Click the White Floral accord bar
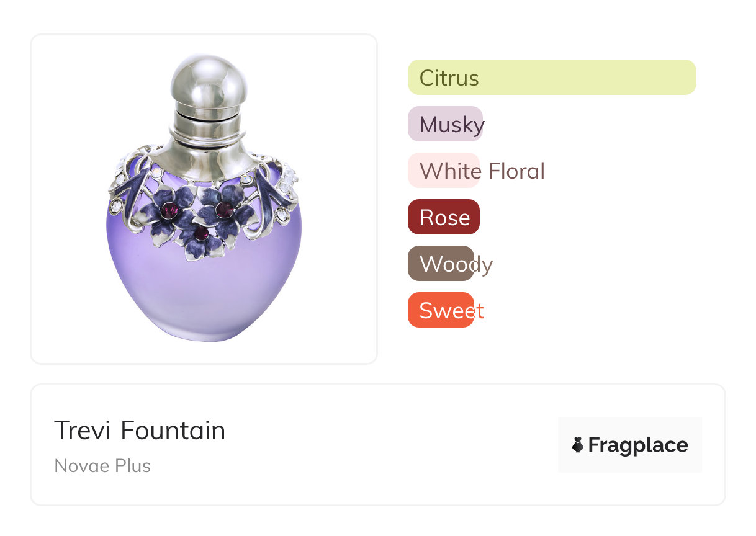Image resolution: width=756 pixels, height=536 pixels. [x=443, y=171]
